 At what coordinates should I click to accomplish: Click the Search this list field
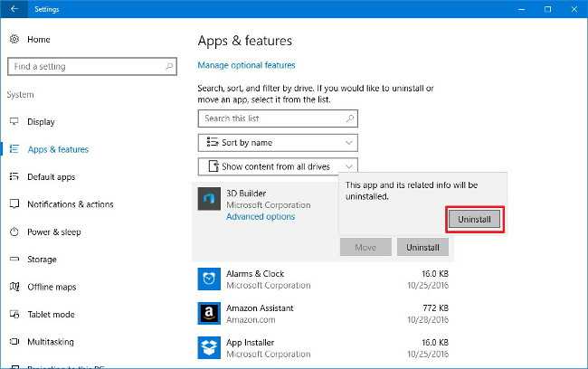pyautogui.click(x=278, y=118)
